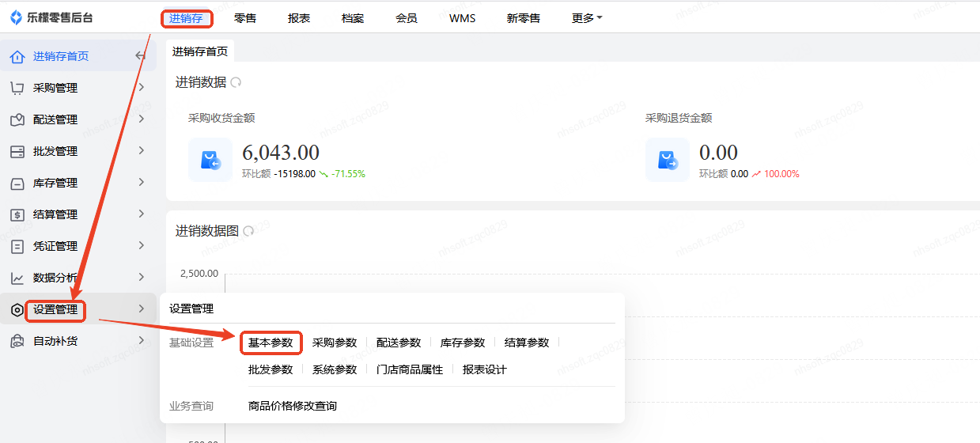The height and width of the screenshot is (443, 980).
Task: Expand the 批发管理 chevron
Action: coord(142,150)
